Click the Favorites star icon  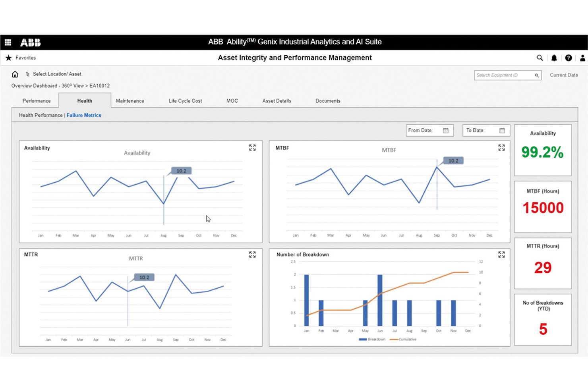(x=8, y=58)
